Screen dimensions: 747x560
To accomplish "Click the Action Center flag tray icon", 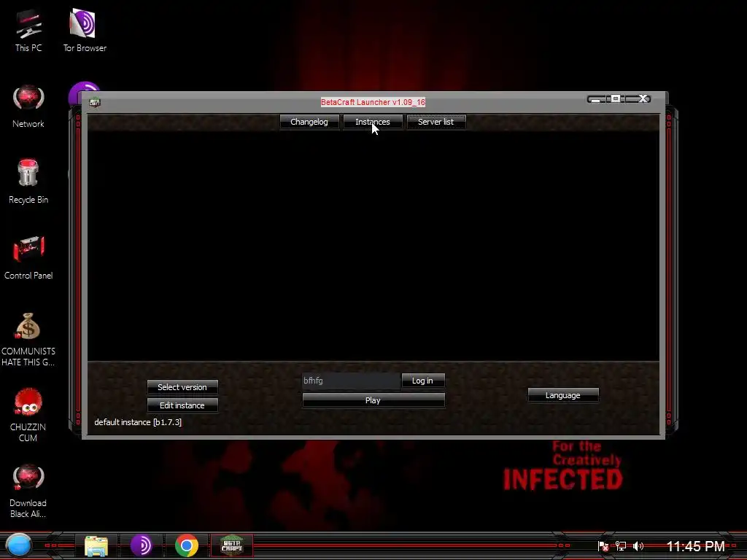I will click(x=603, y=546).
